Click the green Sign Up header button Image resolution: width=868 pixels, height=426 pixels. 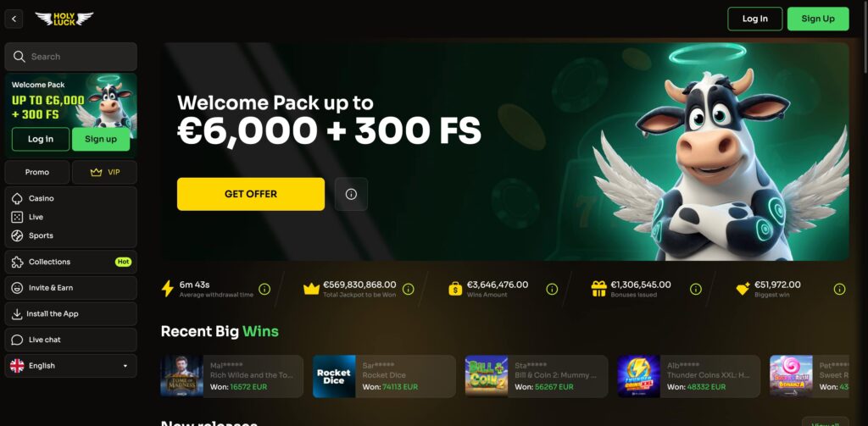point(818,19)
